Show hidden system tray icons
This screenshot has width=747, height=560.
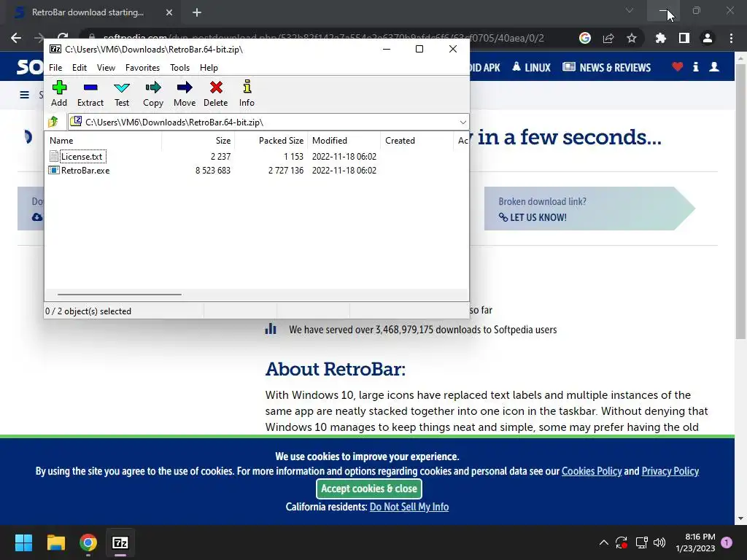[603, 542]
